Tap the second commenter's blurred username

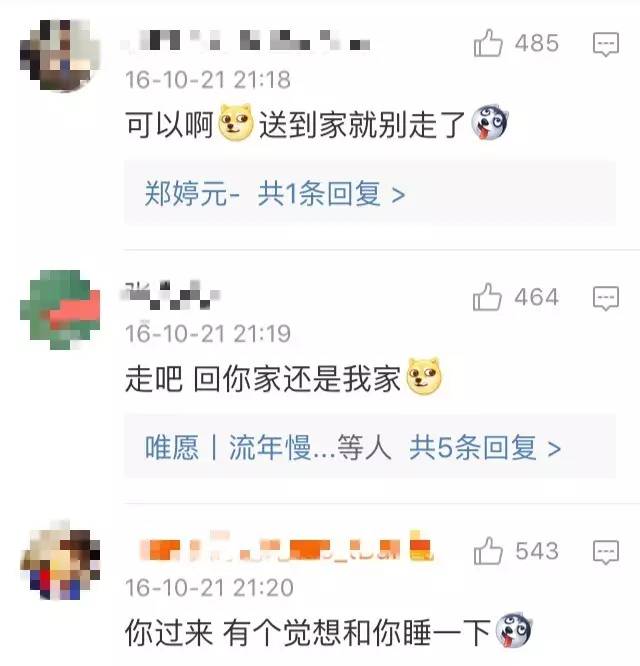coord(172,294)
